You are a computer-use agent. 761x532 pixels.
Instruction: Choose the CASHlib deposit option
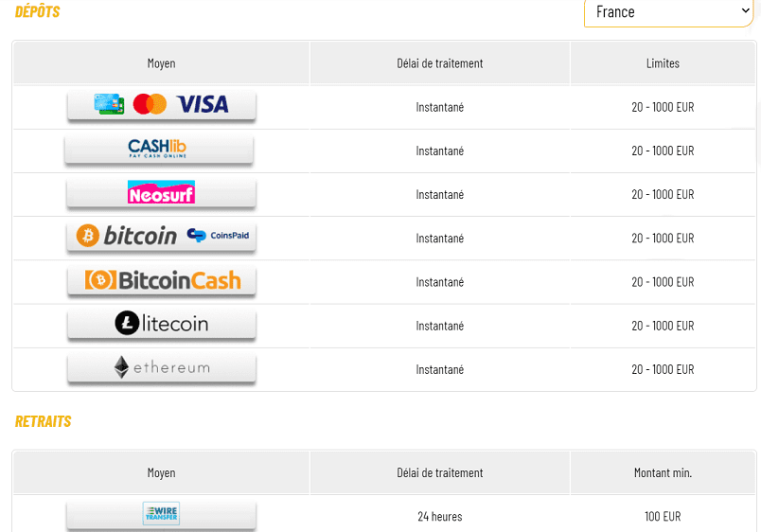coord(159,149)
